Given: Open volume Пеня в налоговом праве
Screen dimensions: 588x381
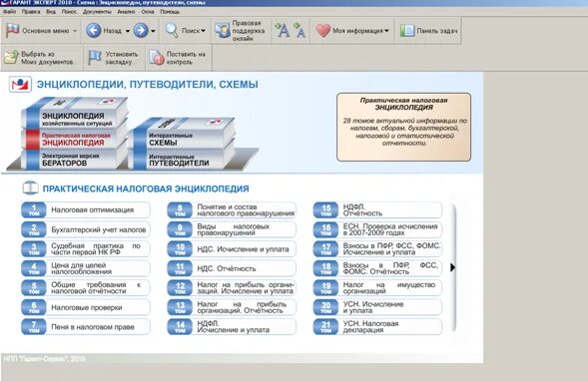Looking at the screenshot, I should tap(86, 327).
